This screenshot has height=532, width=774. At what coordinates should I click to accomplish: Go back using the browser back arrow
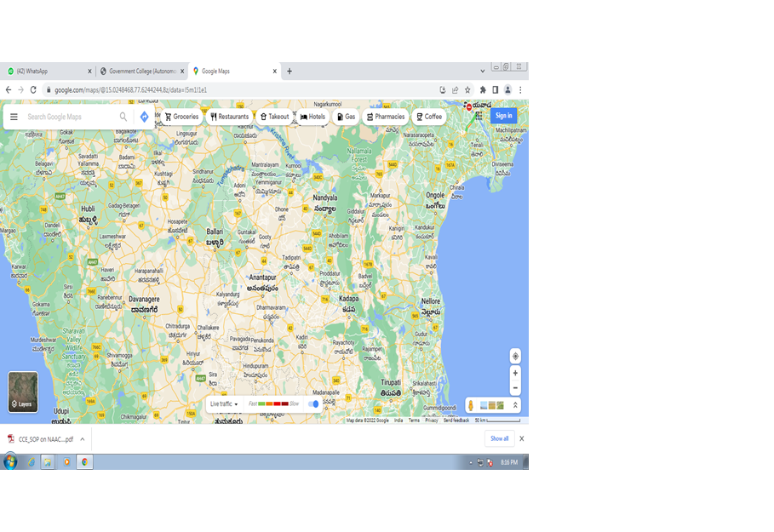[9, 90]
